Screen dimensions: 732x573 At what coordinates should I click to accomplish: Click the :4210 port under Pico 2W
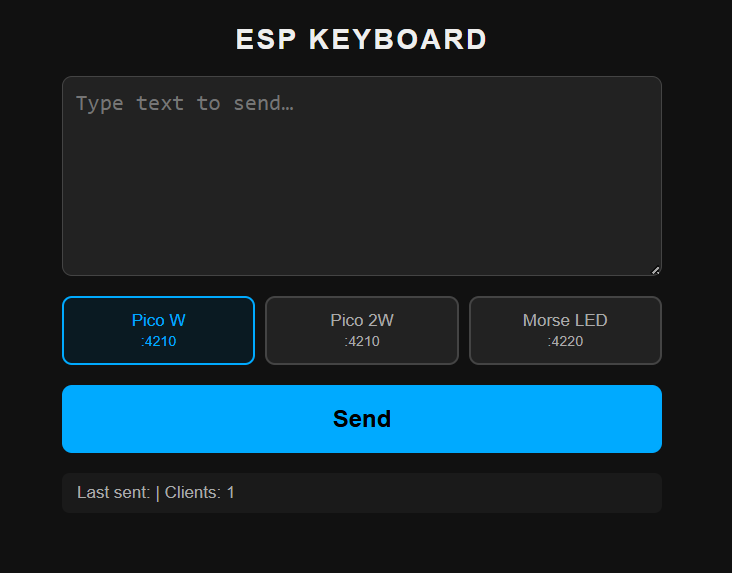[x=361, y=342]
